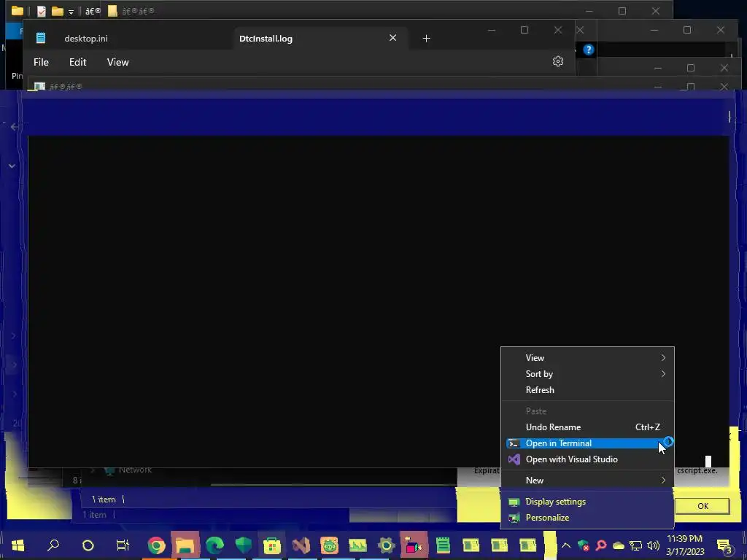This screenshot has height=560, width=747.
Task: Open the Notepad Edit menu
Action: 77,63
